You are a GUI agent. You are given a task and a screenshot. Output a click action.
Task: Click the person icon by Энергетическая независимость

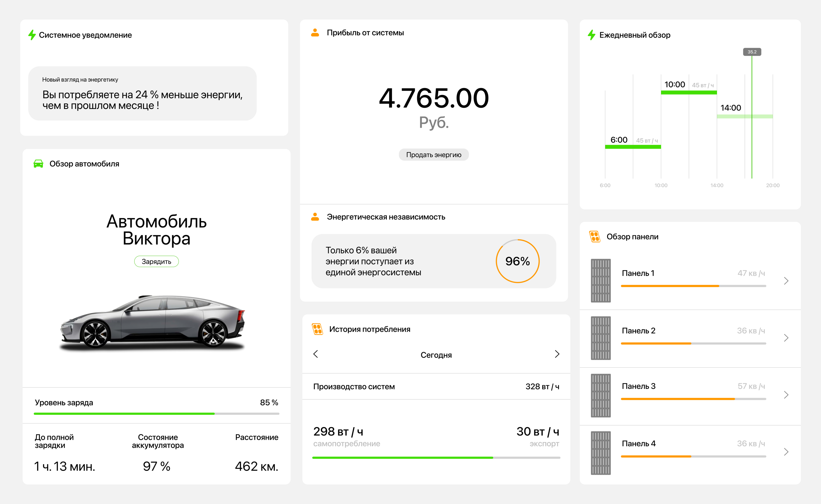click(x=315, y=217)
